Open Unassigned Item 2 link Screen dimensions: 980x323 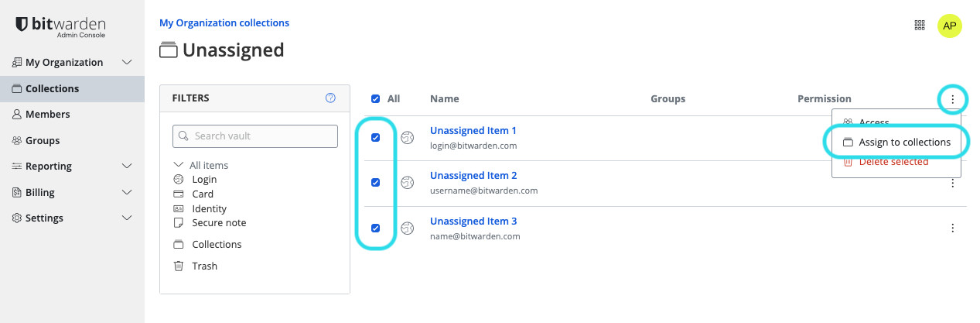[473, 176]
